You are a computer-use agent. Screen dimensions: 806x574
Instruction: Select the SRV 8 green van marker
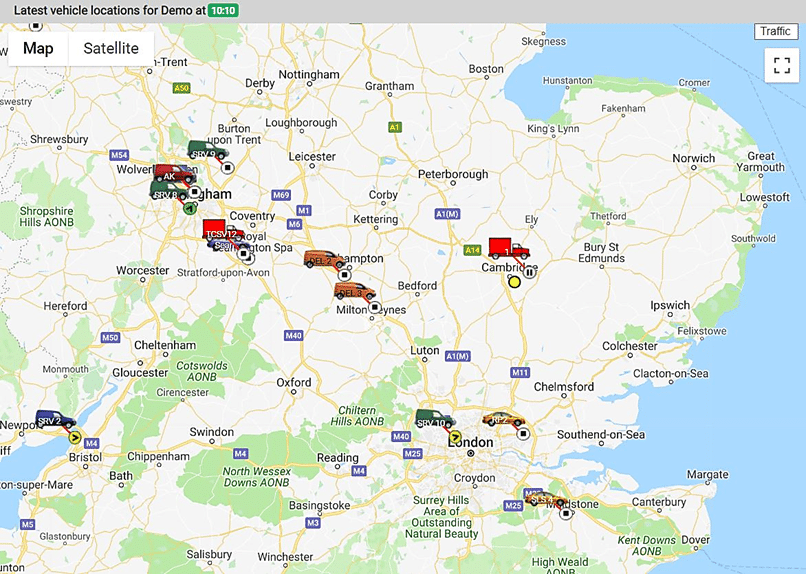(x=170, y=191)
